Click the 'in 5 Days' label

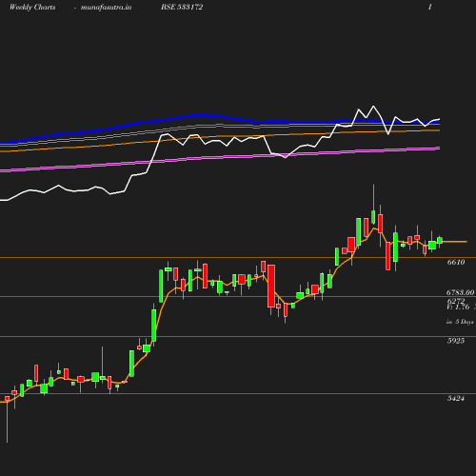pyautogui.click(x=460, y=322)
